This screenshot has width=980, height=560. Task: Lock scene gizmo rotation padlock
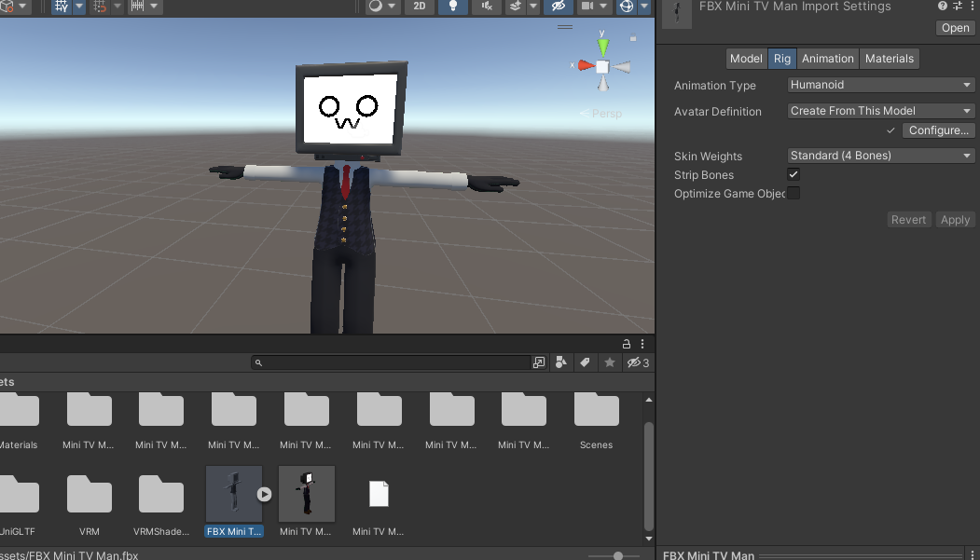coord(633,38)
